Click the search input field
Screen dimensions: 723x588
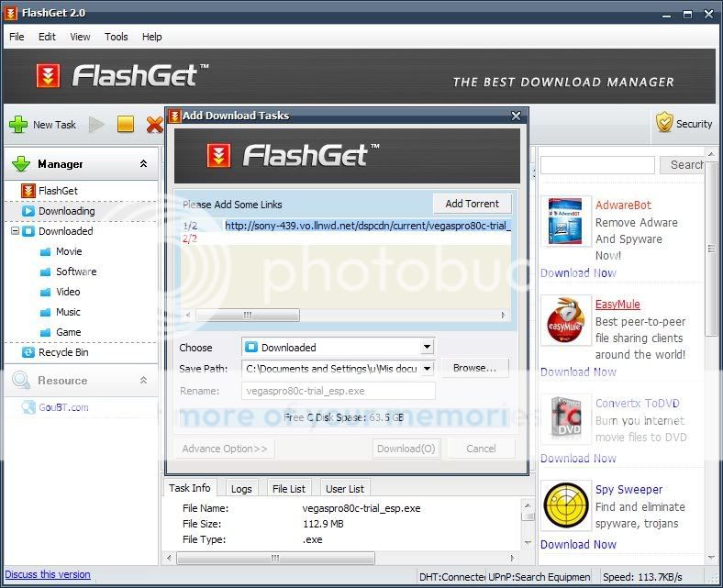tap(597, 164)
